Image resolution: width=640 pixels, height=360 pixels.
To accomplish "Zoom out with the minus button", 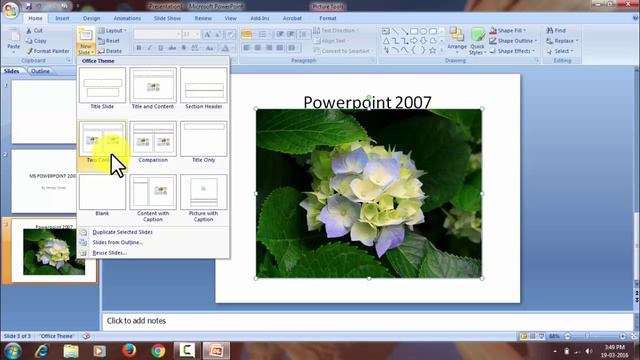I will pos(567,336).
